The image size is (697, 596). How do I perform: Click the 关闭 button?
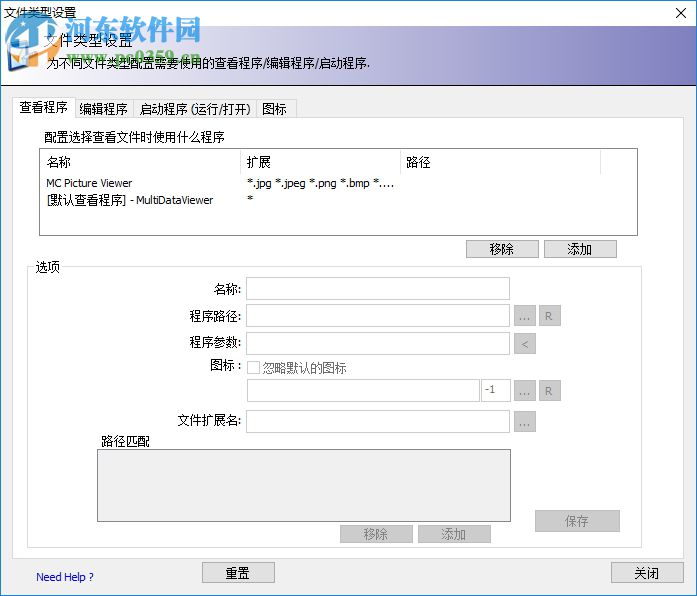[x=647, y=572]
